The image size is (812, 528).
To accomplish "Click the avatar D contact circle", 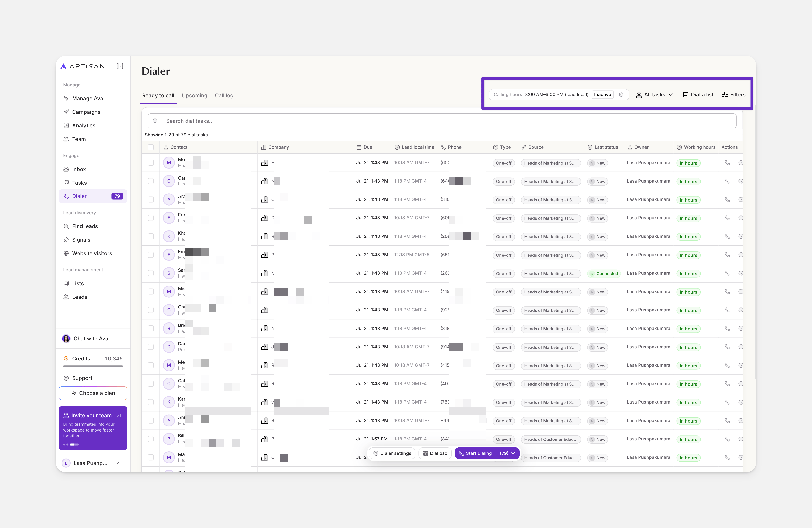I will tap(169, 347).
